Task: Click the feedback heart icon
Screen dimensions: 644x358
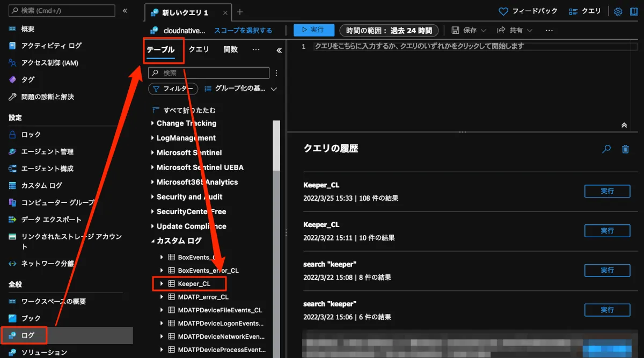Action: click(503, 11)
